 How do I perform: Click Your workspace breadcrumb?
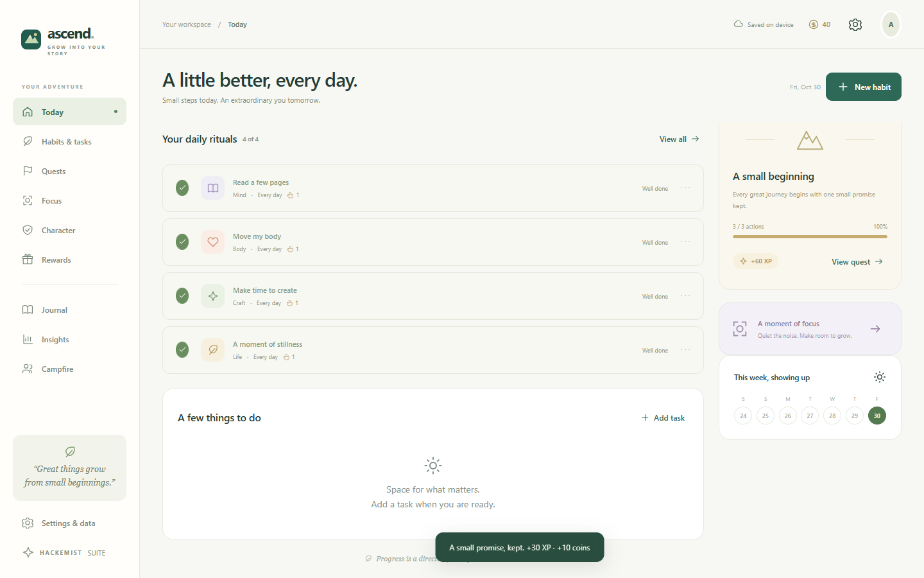pos(187,24)
